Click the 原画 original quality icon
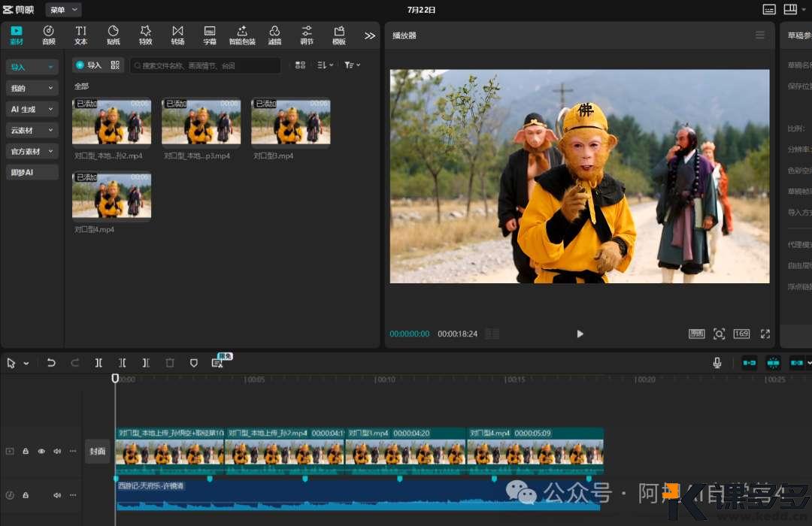The image size is (812, 526). coord(696,334)
